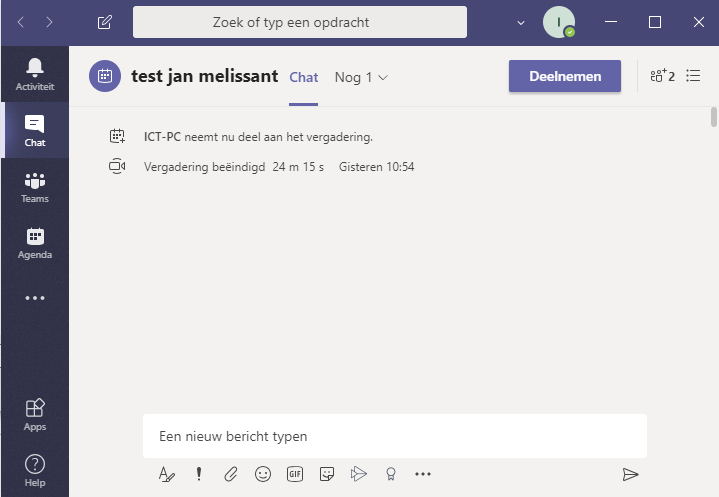This screenshot has width=719, height=497.
Task: Open Help from the sidebar
Action: click(35, 470)
